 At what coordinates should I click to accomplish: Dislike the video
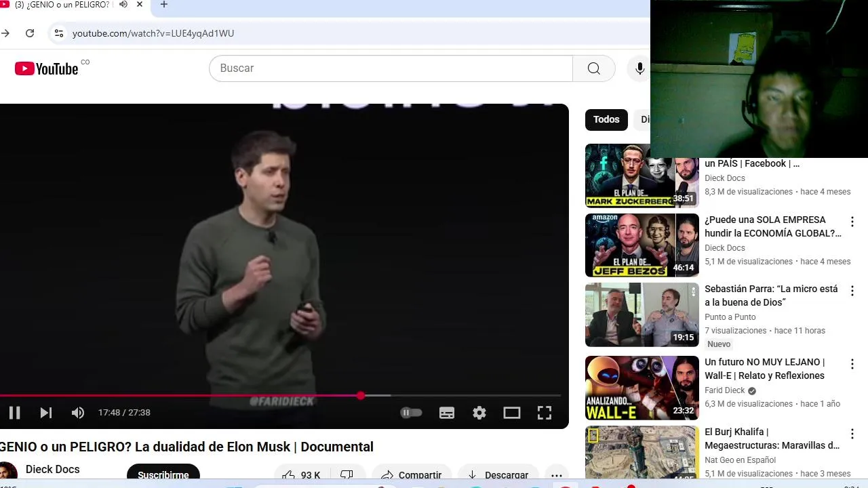pos(347,474)
